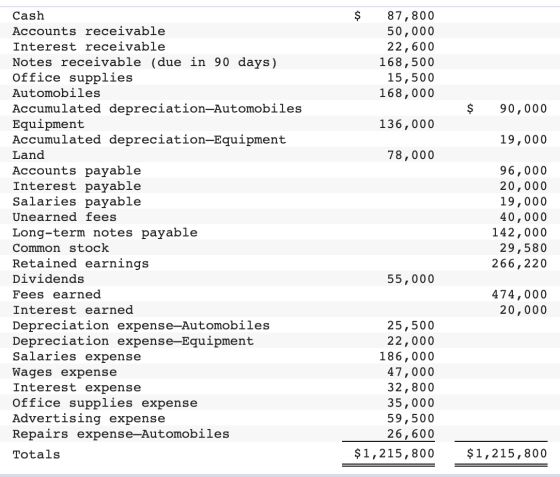Select the Retained earnings label
The image size is (560, 477).
[x=80, y=263]
